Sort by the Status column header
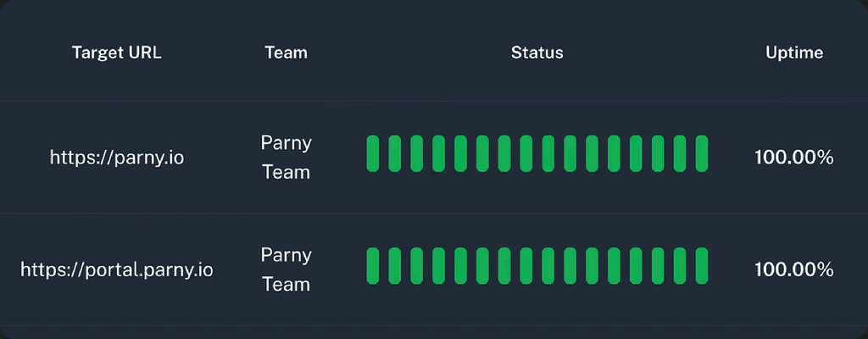Viewport: 868px width, 339px height. point(537,53)
